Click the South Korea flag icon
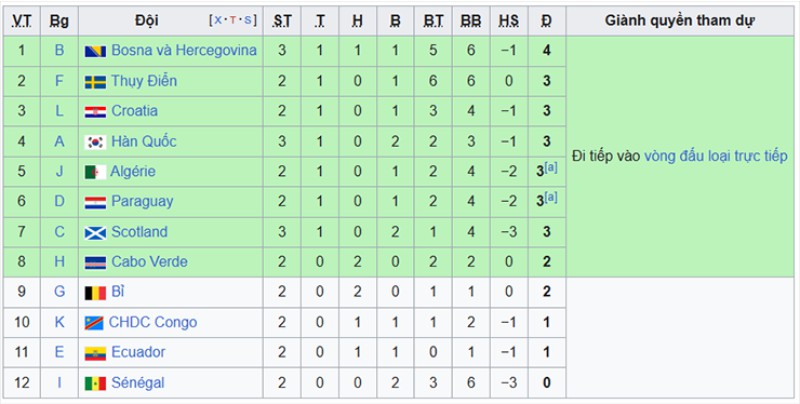The image size is (800, 404). tap(95, 142)
